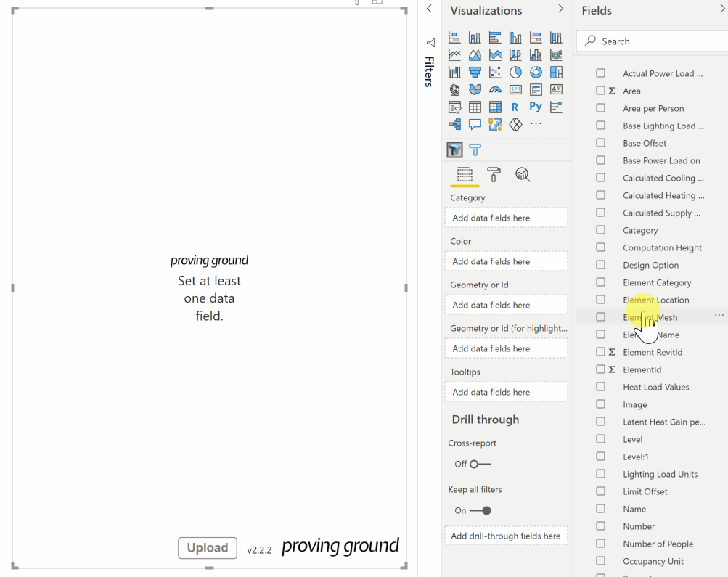Viewport: 728px width, 577px height.
Task: Choose the clustered bar chart visual
Action: pos(495,38)
